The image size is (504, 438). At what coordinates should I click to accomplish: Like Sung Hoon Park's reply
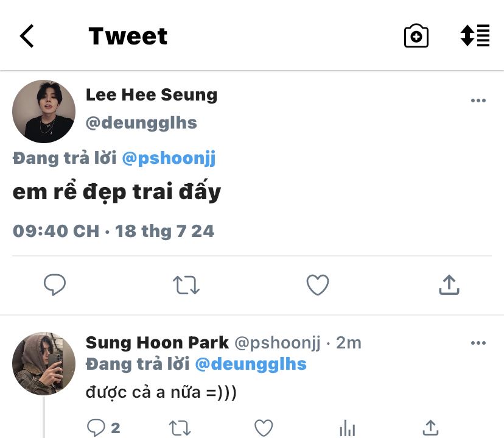coord(263,428)
